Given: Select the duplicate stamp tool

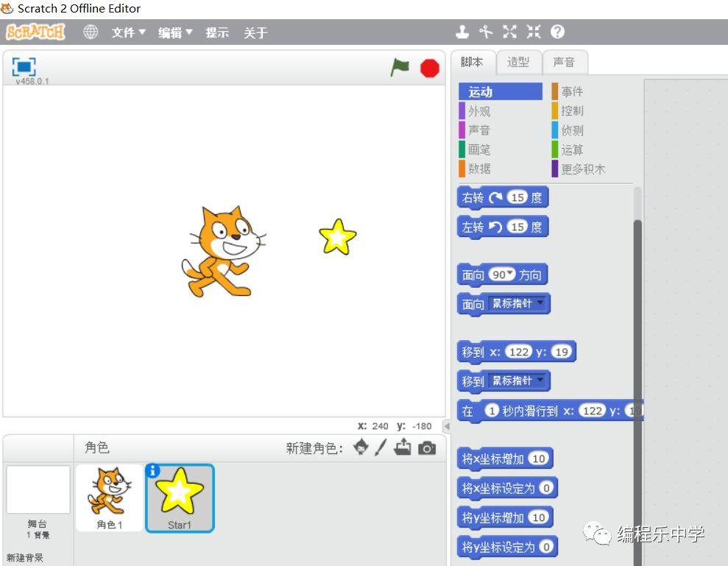Looking at the screenshot, I should click(x=462, y=32).
